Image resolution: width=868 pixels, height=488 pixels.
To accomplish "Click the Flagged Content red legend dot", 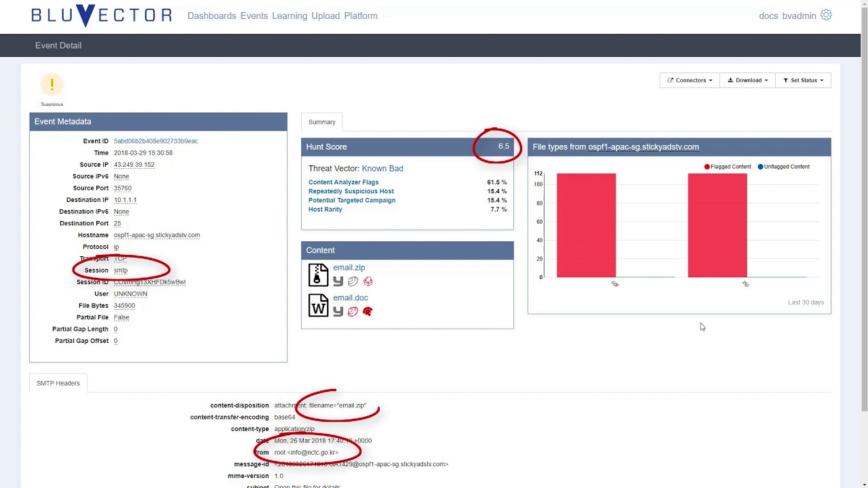I will pos(707,167).
